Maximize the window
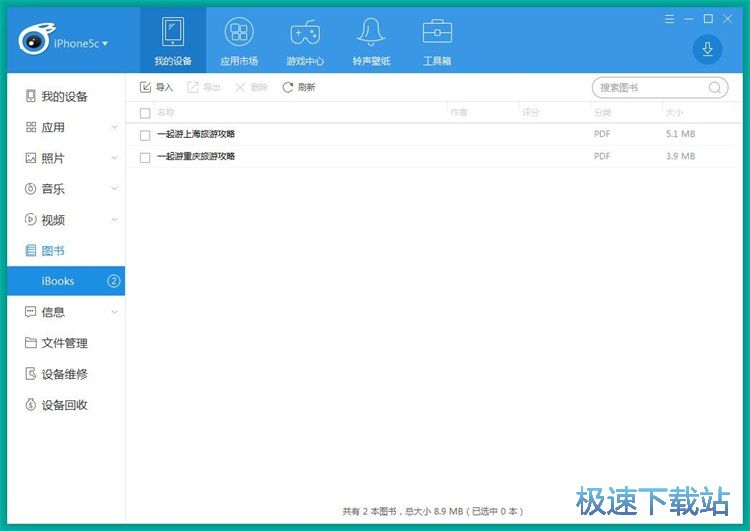 point(708,19)
